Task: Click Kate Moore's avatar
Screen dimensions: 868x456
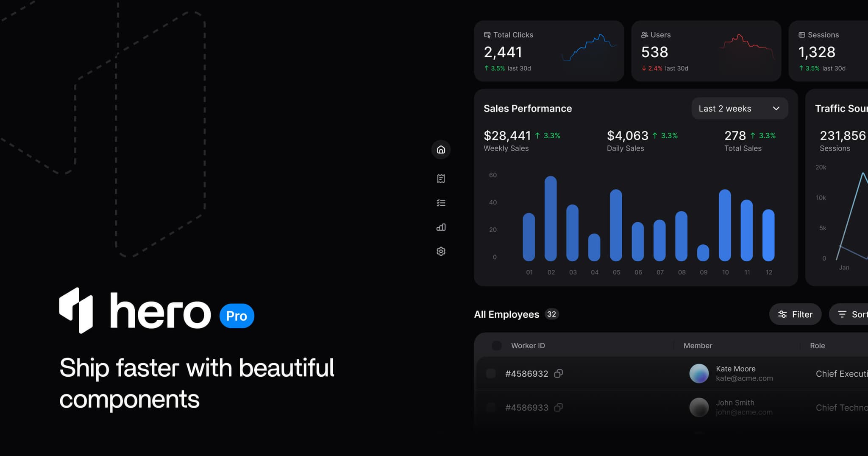Action: pyautogui.click(x=699, y=373)
